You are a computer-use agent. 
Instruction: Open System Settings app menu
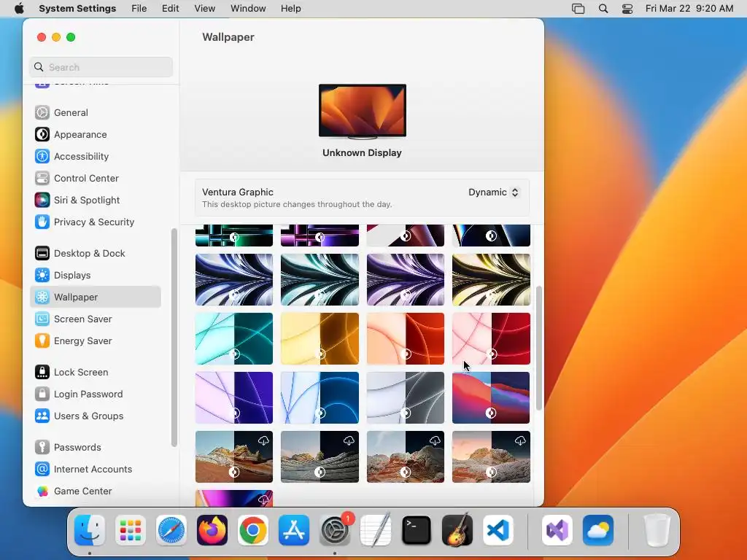coord(77,9)
